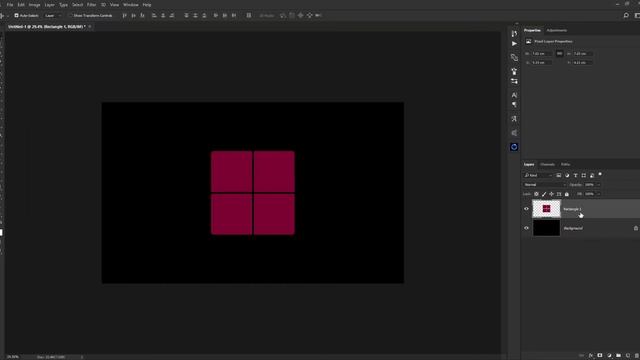Open the Edit menu
Viewport: 640px width, 360px height.
tap(21, 5)
